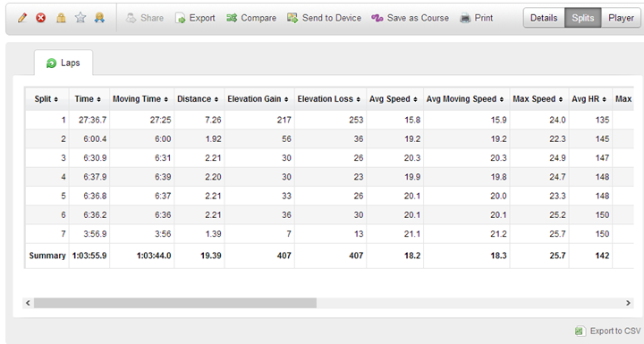Open the Details view

click(544, 18)
